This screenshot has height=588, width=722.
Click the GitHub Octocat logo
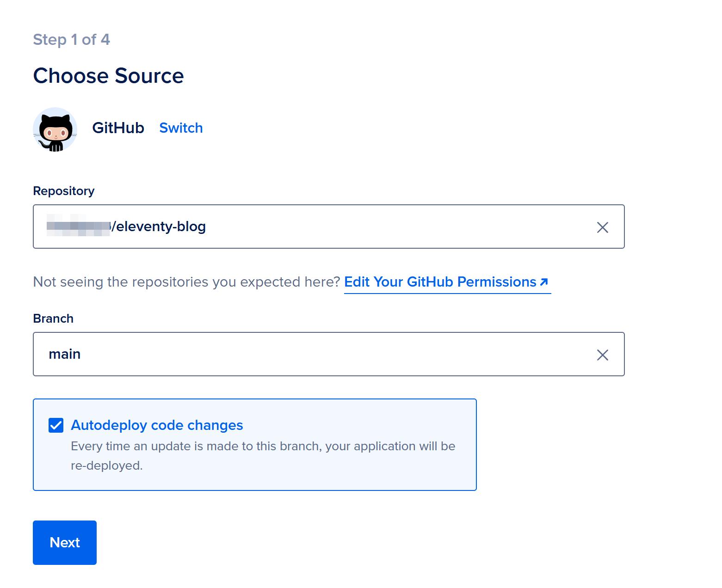(x=55, y=129)
